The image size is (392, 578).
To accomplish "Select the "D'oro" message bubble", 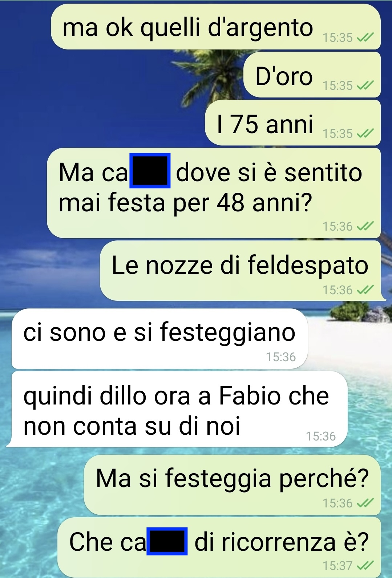I will click(312, 75).
